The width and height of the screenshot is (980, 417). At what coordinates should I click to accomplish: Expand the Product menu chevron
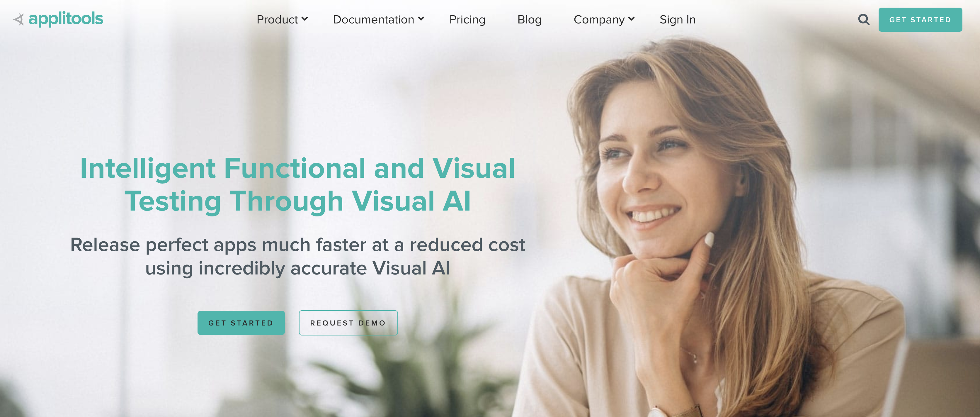[x=304, y=19]
